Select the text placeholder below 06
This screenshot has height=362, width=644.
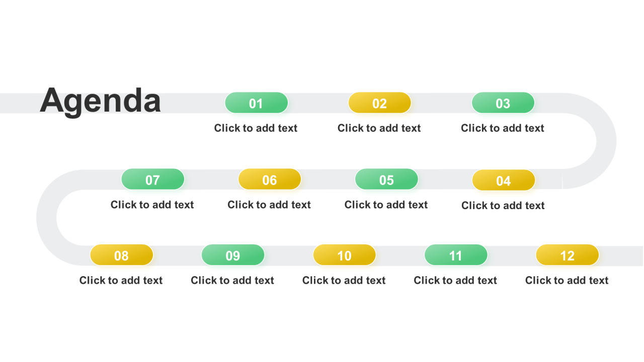tap(269, 205)
